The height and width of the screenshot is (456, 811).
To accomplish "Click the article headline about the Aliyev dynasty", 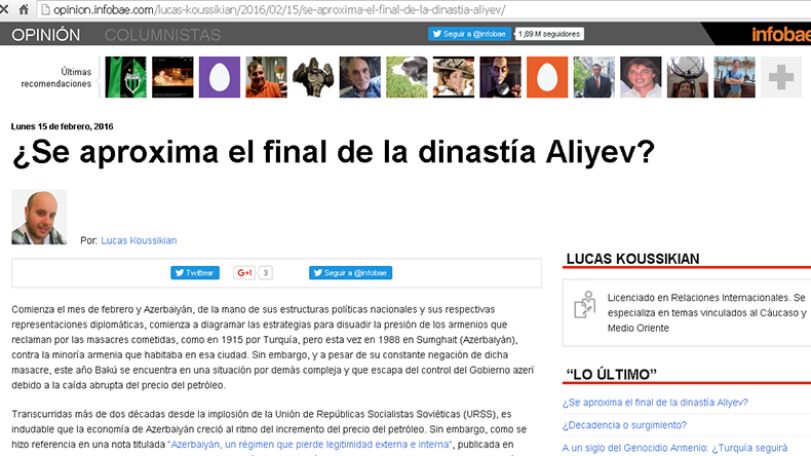I will coord(334,153).
